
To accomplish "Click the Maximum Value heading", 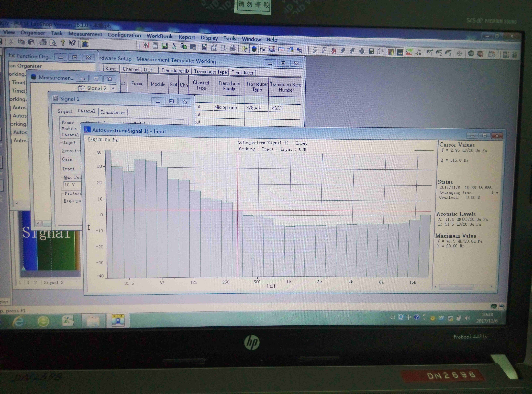I will [x=456, y=236].
